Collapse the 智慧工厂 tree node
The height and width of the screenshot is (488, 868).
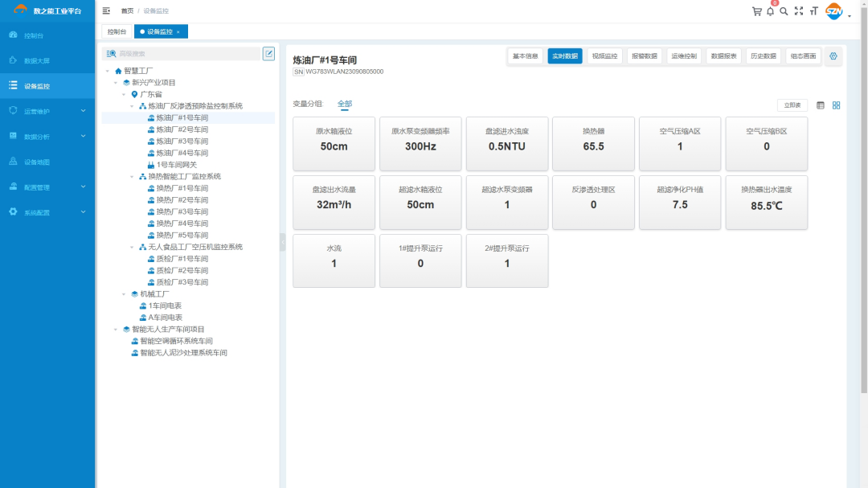click(x=108, y=71)
